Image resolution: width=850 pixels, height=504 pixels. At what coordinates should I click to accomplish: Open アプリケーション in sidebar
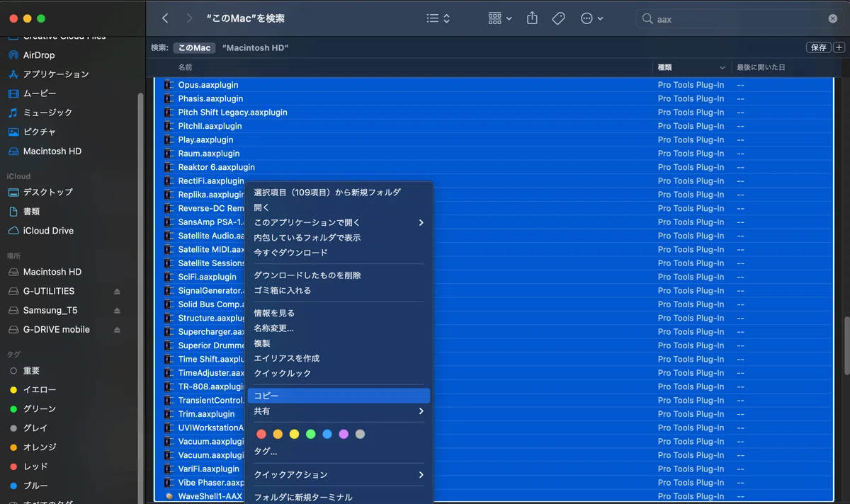pos(56,74)
